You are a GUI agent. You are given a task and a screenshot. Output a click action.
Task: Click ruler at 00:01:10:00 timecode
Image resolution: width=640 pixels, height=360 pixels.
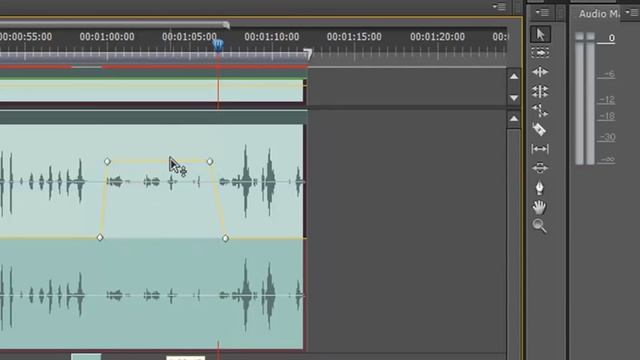click(272, 37)
